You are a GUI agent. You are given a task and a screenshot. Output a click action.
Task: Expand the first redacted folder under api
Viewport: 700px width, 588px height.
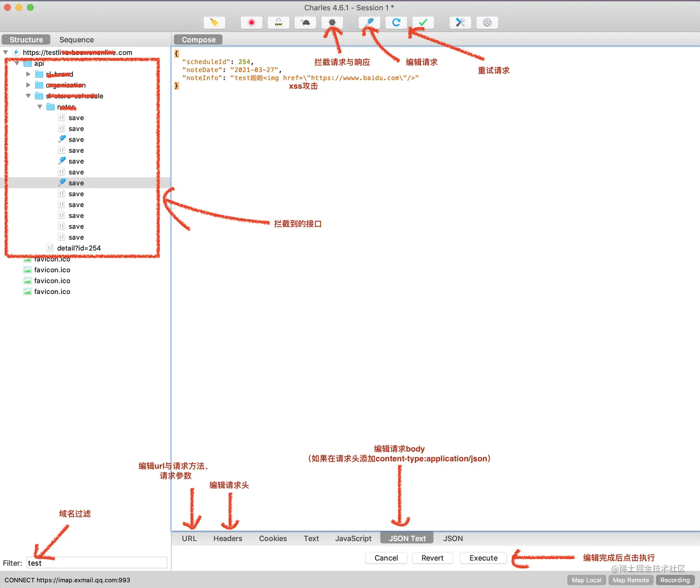(28, 74)
